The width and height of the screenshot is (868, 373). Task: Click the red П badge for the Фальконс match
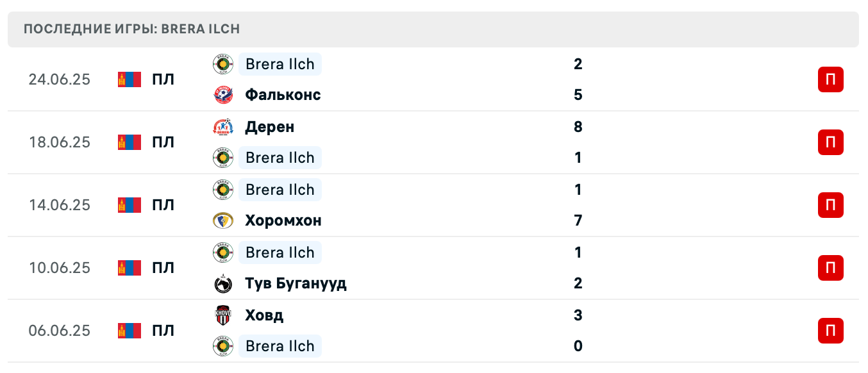[x=830, y=79]
